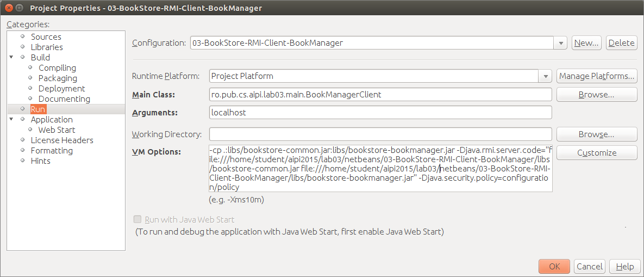Click the Arguments field containing localhost
The width and height of the screenshot is (644, 277).
[x=380, y=112]
